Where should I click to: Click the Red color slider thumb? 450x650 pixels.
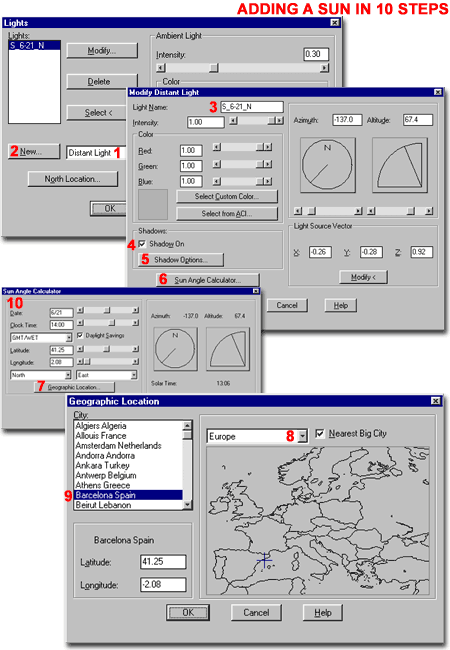click(260, 147)
